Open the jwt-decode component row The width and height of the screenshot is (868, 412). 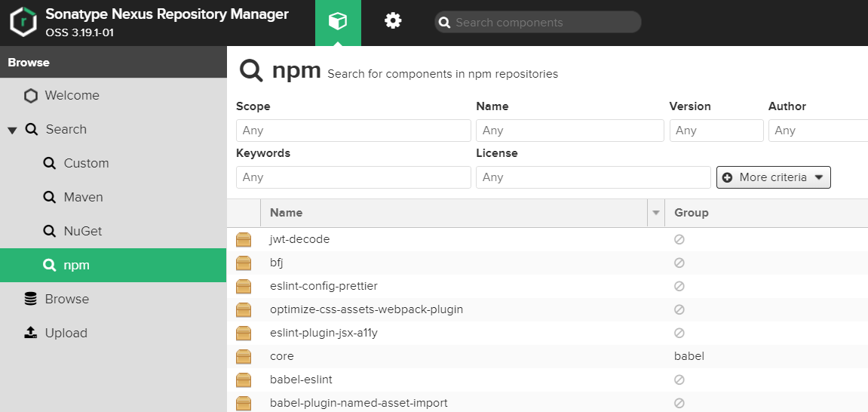click(x=547, y=240)
